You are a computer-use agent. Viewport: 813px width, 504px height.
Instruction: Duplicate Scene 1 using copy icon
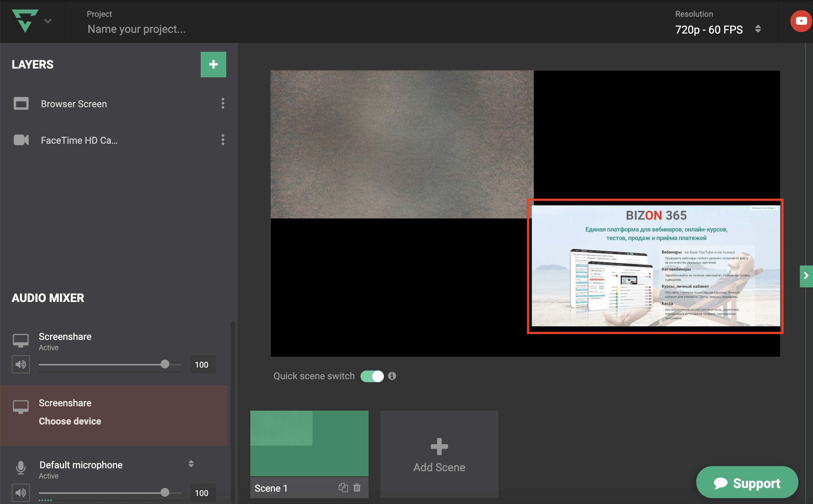click(343, 488)
